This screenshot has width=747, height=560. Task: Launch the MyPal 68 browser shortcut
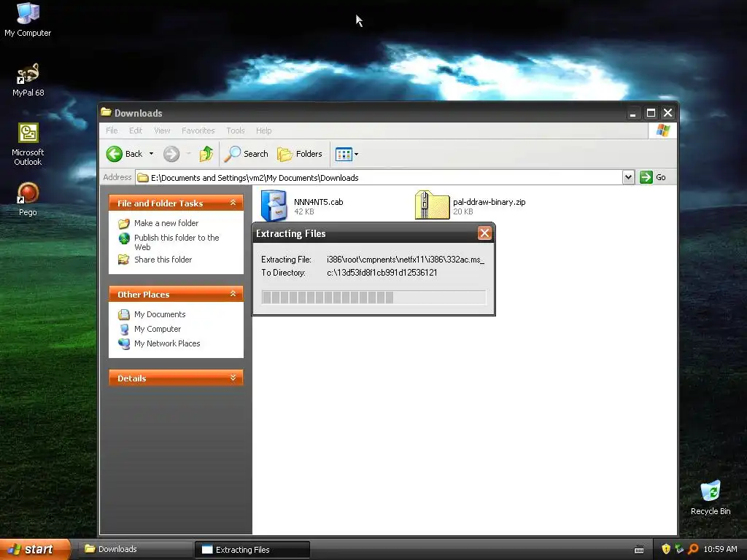click(x=28, y=79)
